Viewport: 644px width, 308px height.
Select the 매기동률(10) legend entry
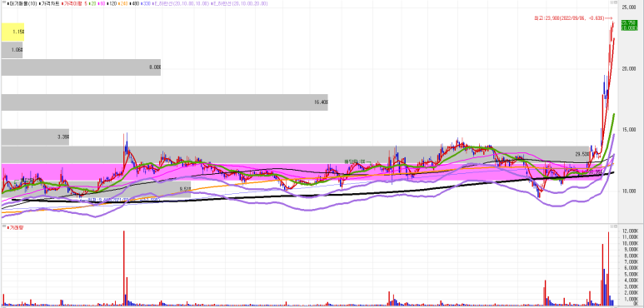click(x=22, y=3)
